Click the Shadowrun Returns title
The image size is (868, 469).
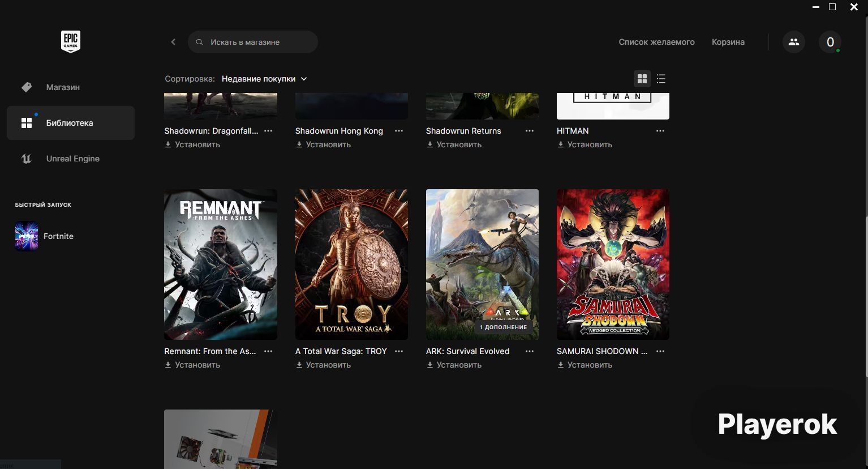point(463,131)
